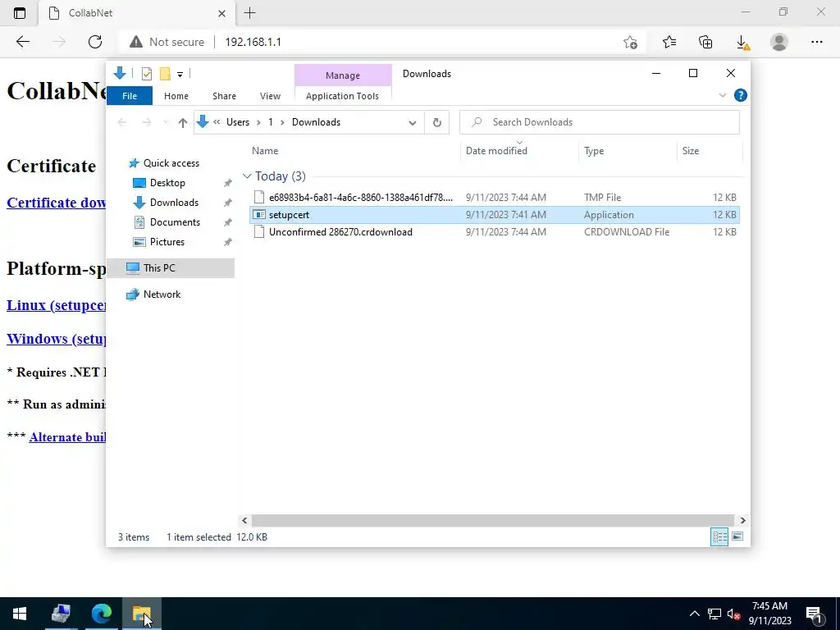840x630 pixels.
Task: Click the Search Downloads field
Action: 600,122
